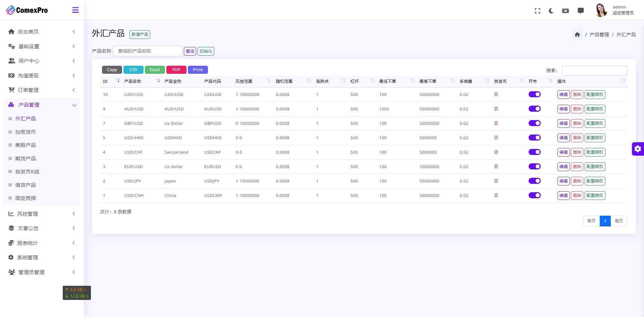Switch to dark mode with moon icon

(551, 11)
